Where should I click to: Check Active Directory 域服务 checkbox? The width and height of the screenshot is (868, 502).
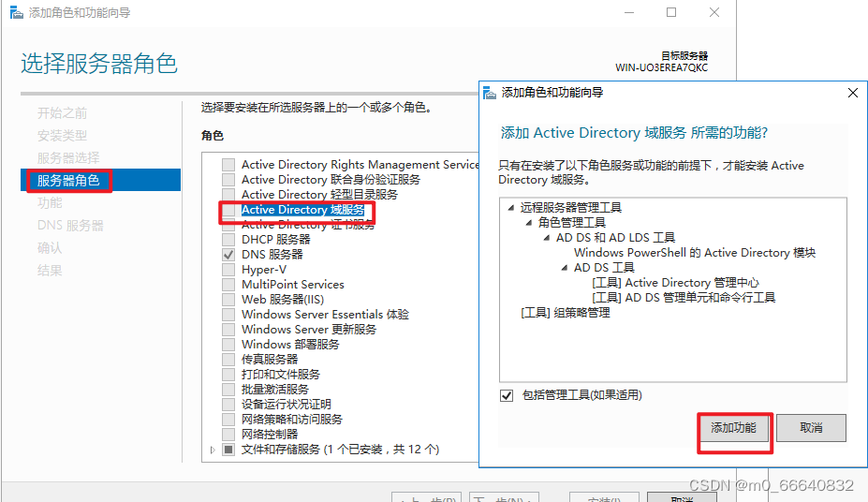coord(228,210)
